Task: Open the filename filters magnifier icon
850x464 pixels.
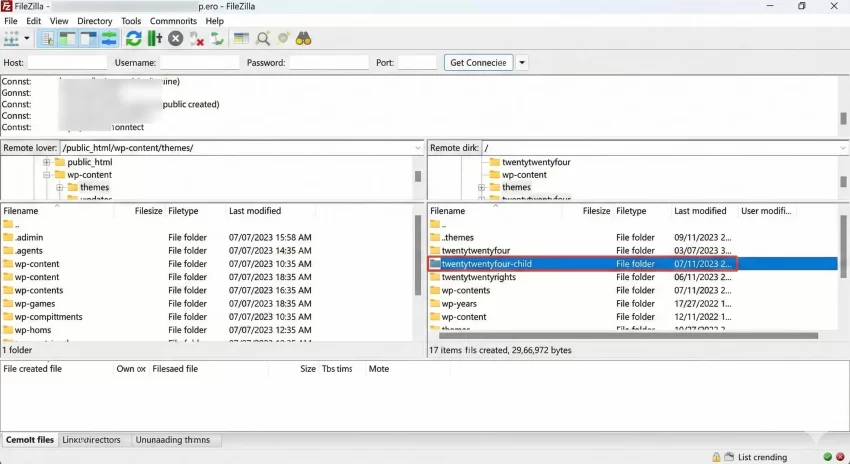Action: tap(263, 39)
